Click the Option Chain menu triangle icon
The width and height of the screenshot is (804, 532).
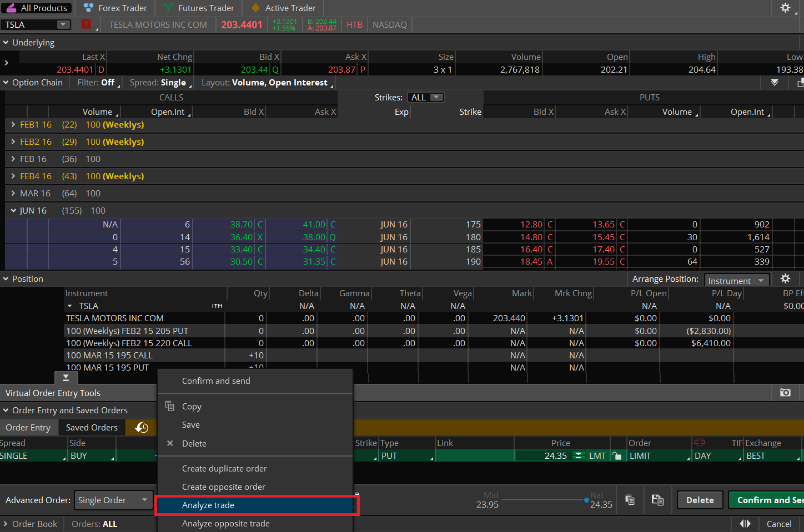coord(775,82)
